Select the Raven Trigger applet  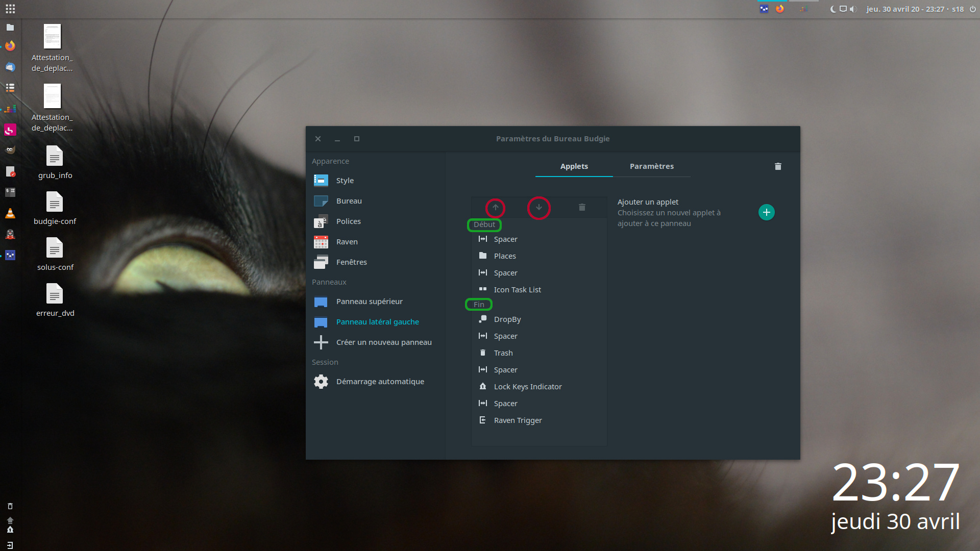(x=518, y=420)
